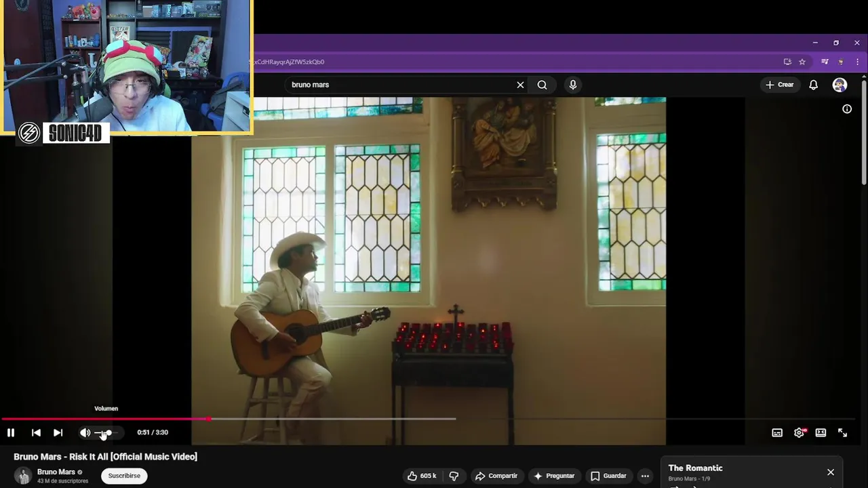This screenshot has height=488, width=868.
Task: Click the '43 M de suscriptores' text
Action: coord(62,481)
